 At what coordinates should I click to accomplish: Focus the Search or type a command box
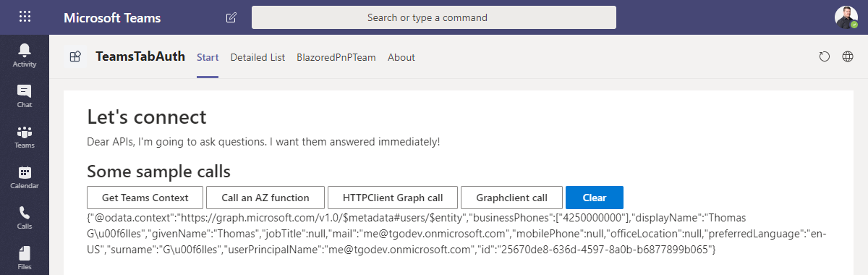[x=434, y=17]
